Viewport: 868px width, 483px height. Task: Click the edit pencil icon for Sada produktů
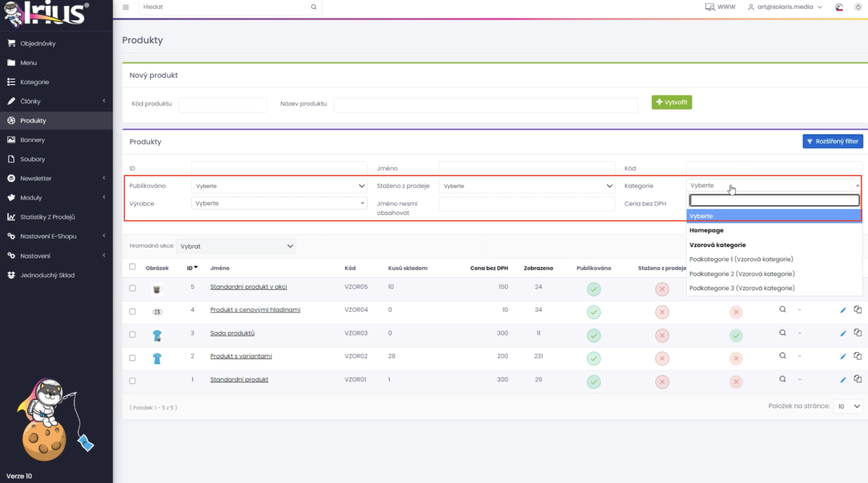click(843, 334)
